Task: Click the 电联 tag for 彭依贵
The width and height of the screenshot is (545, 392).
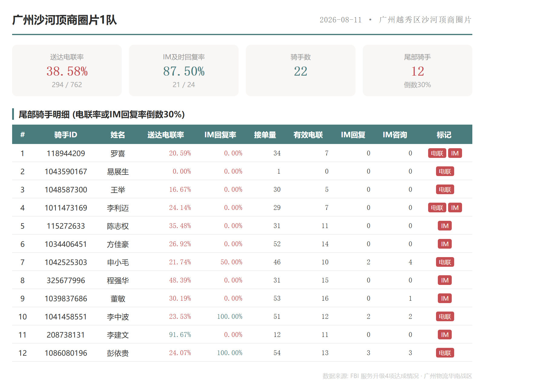Action: coord(445,353)
